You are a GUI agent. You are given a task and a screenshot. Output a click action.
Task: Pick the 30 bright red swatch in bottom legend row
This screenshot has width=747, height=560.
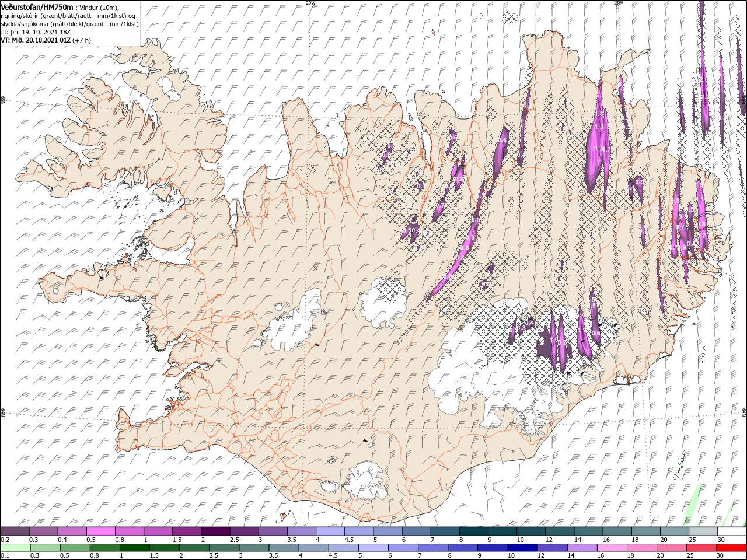pyautogui.click(x=731, y=548)
